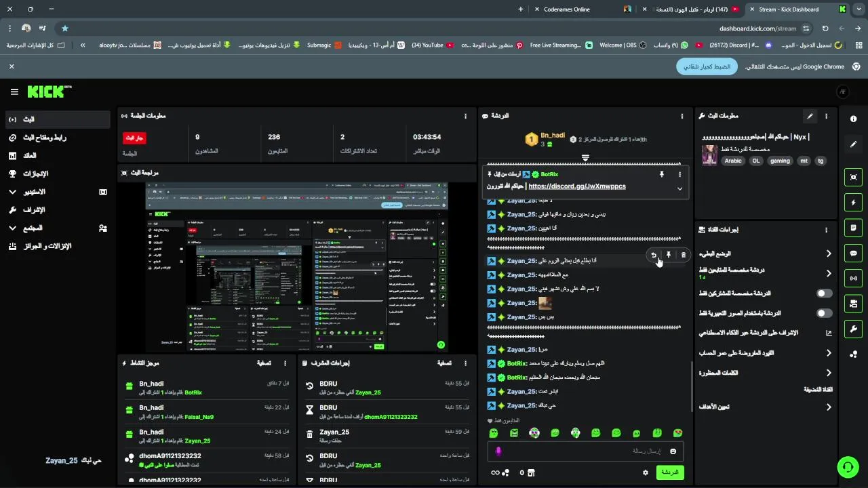This screenshot has width=868, height=488.
Task: Click the info icon in the right rail
Action: (x=853, y=119)
